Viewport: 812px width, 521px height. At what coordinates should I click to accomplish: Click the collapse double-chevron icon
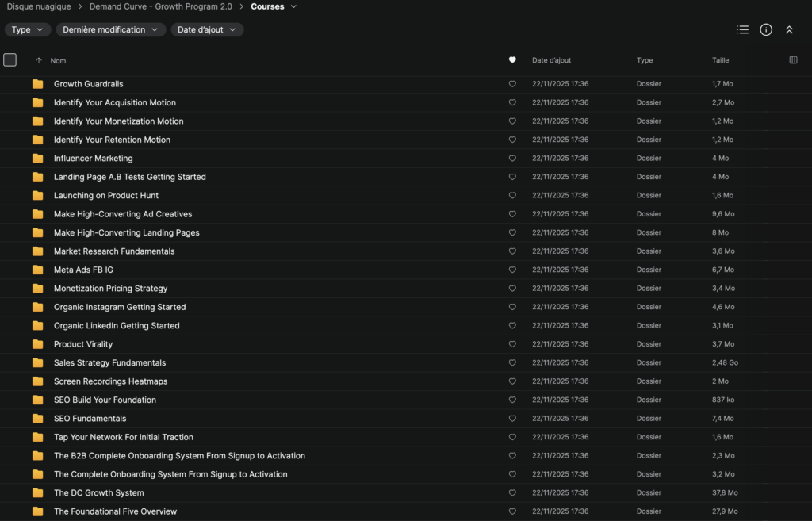pos(789,29)
